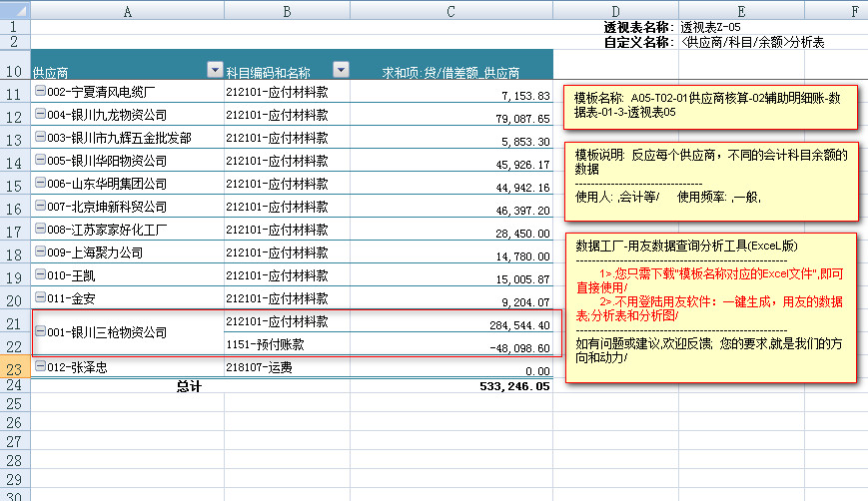
Task: Collapse the 009-上海聚力公司 row
Action: (x=40, y=252)
